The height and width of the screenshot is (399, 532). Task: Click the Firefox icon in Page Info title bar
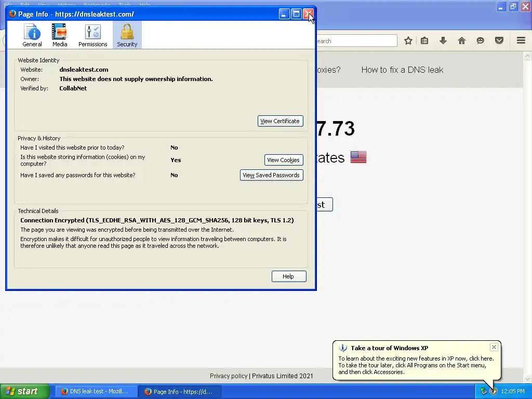[x=12, y=14]
